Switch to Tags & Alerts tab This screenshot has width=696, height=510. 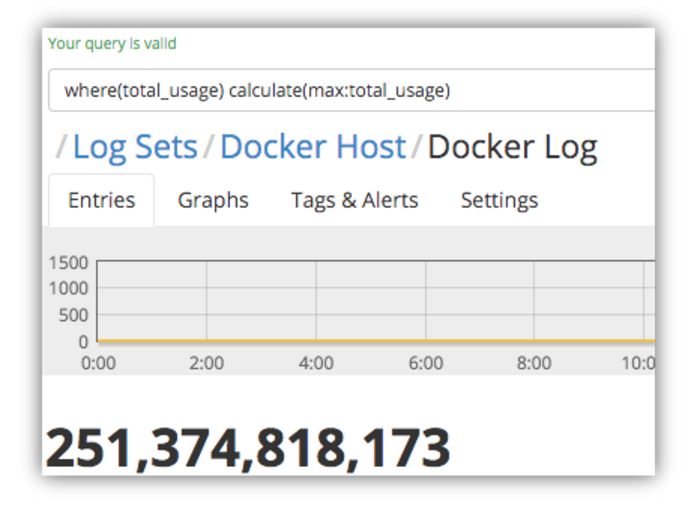coord(354,200)
